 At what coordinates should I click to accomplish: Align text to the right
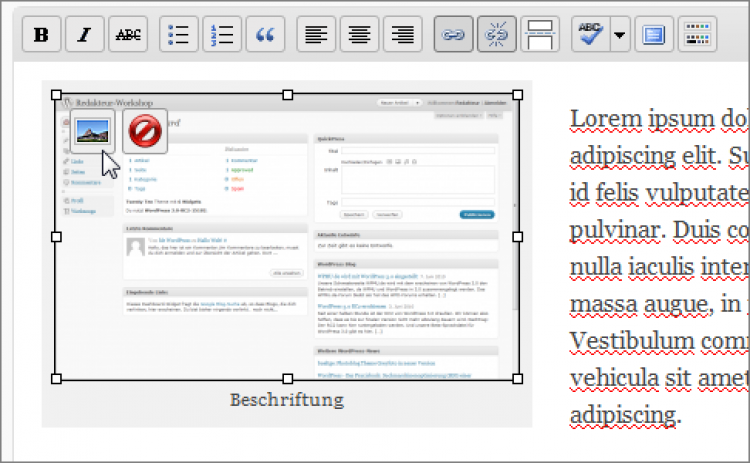(x=403, y=34)
